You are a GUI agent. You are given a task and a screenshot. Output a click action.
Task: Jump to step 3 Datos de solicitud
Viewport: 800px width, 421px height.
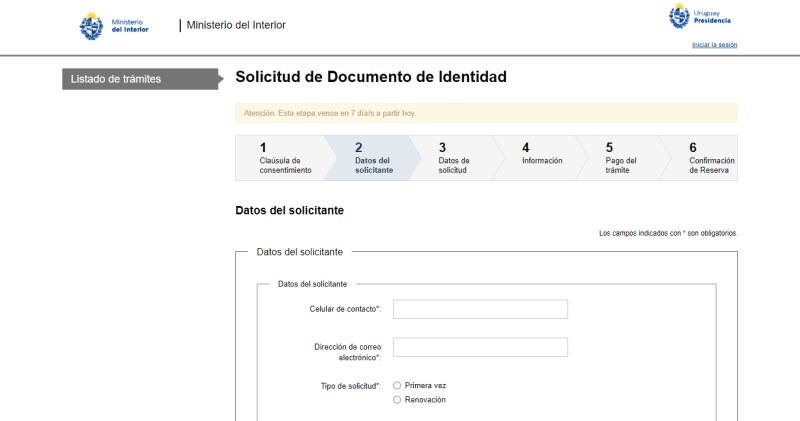(x=454, y=158)
